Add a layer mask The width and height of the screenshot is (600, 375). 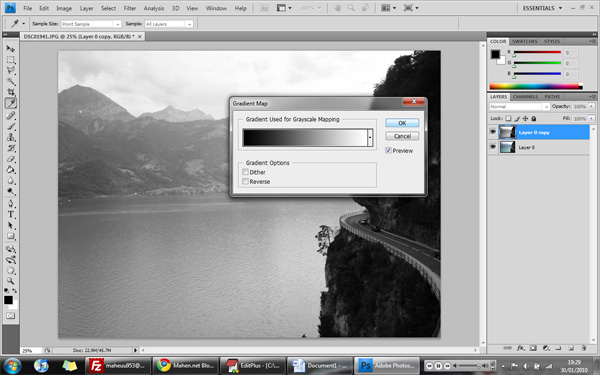tap(533, 348)
